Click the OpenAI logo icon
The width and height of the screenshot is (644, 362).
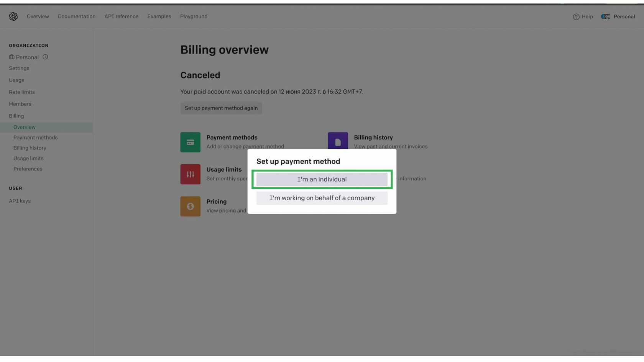click(x=13, y=16)
